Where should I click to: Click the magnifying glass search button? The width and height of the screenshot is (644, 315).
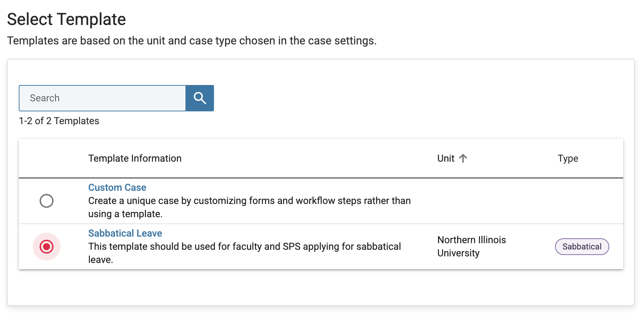click(200, 98)
